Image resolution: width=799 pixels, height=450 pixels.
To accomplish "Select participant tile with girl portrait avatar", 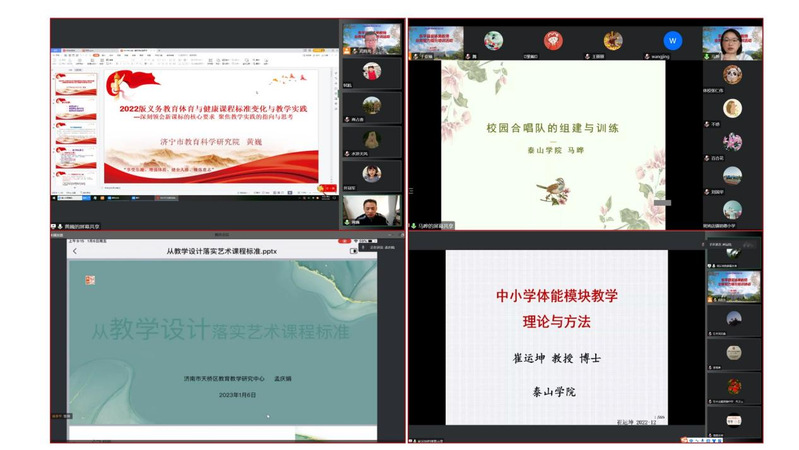I will tap(371, 175).
